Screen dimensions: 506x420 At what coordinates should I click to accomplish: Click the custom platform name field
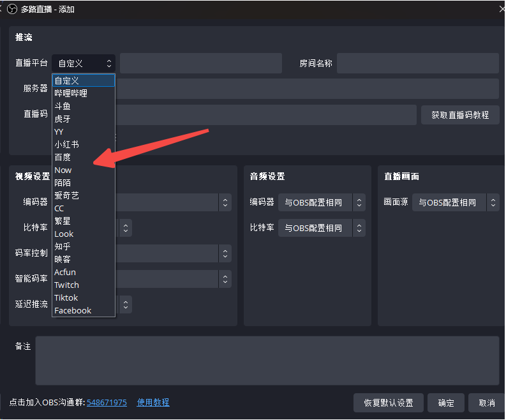tap(201, 63)
